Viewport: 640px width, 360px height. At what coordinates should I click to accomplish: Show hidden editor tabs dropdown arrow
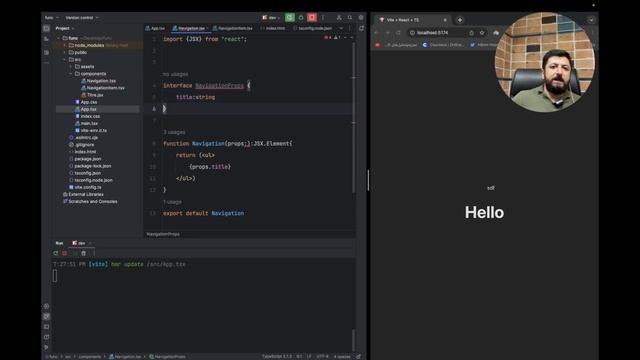(x=341, y=28)
